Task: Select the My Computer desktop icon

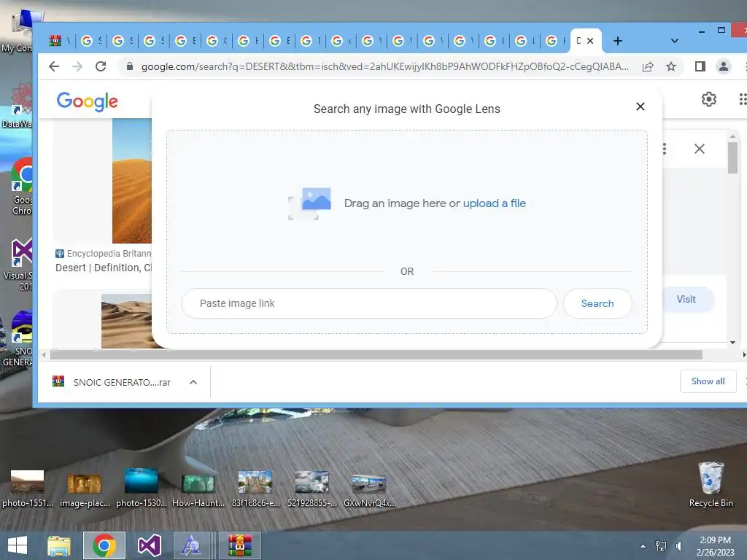Action: (19, 31)
